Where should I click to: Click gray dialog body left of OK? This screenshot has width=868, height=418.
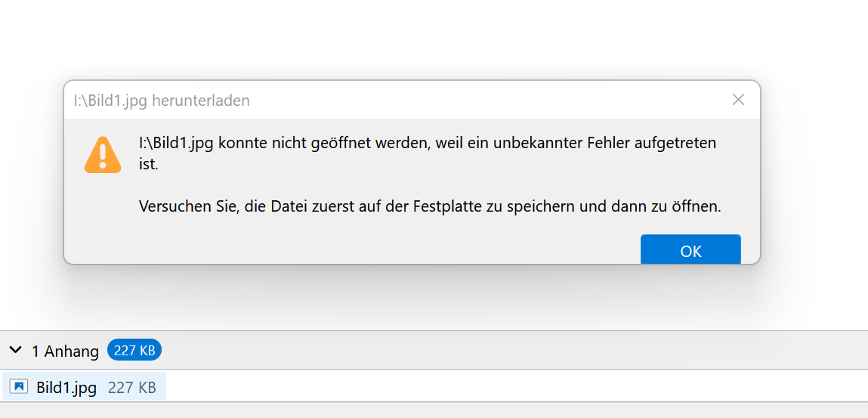(354, 246)
